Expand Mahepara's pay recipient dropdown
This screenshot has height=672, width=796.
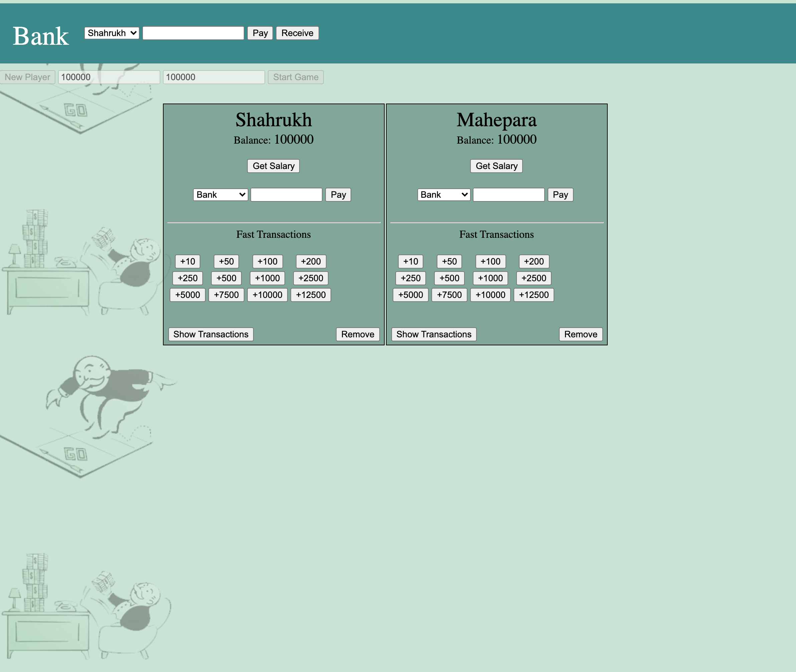(444, 195)
